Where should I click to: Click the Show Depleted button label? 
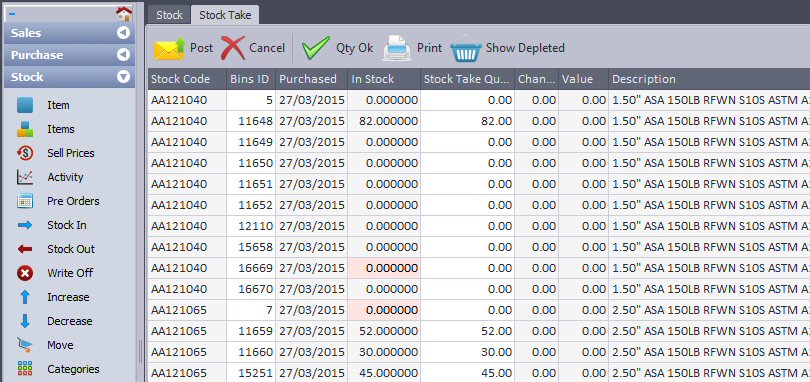525,48
